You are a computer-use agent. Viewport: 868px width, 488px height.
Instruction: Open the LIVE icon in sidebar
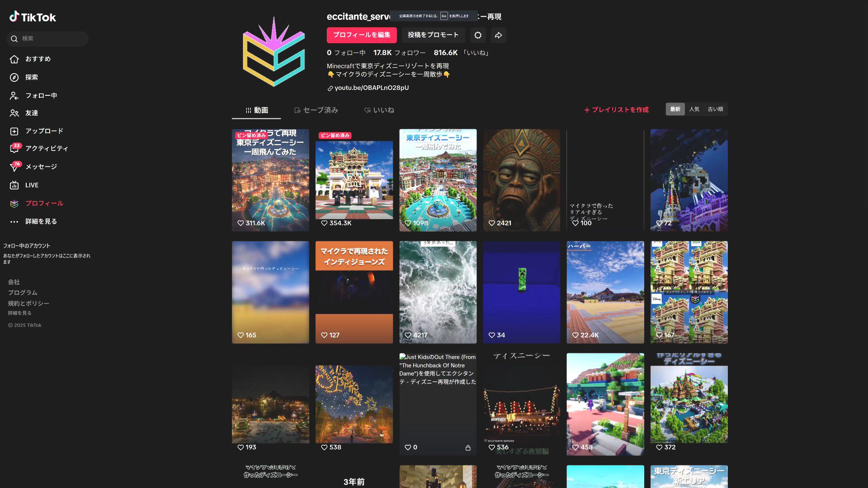14,185
